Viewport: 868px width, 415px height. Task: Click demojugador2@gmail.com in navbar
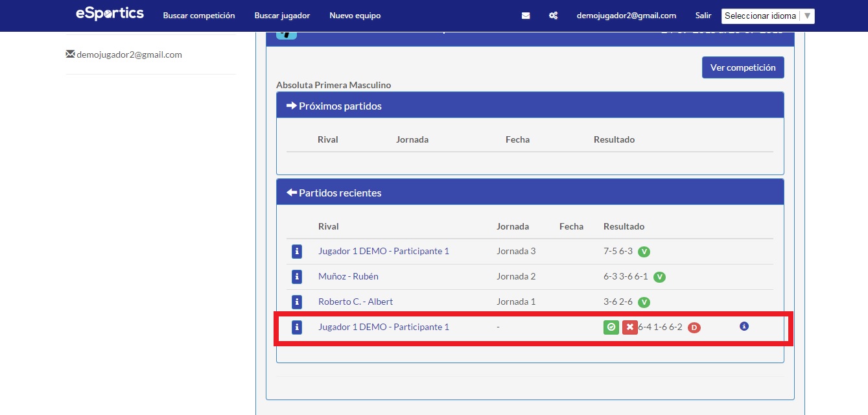tap(626, 16)
